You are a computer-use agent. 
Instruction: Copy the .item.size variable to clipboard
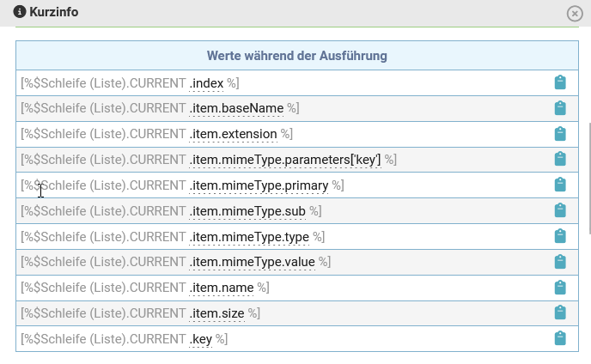(x=560, y=313)
